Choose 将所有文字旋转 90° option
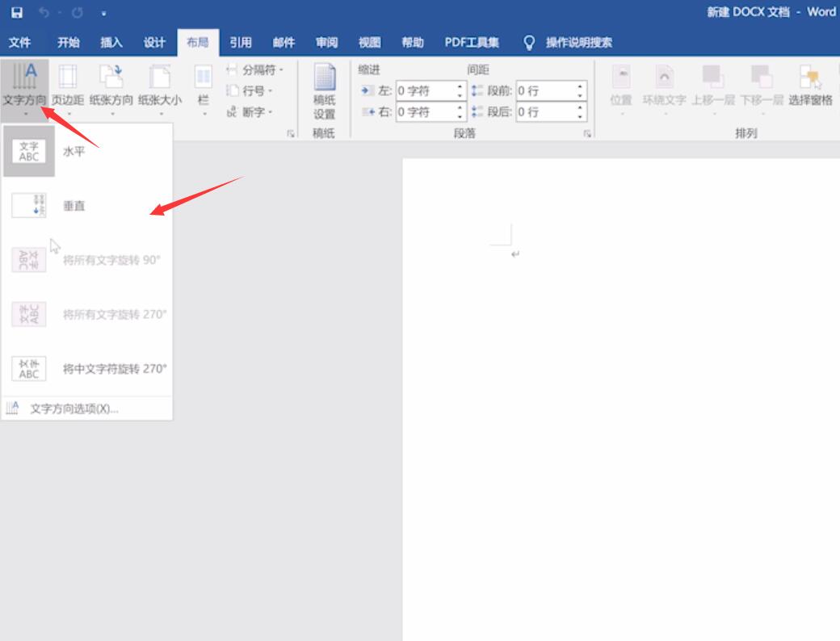Viewport: 840px width, 641px height. click(87, 260)
